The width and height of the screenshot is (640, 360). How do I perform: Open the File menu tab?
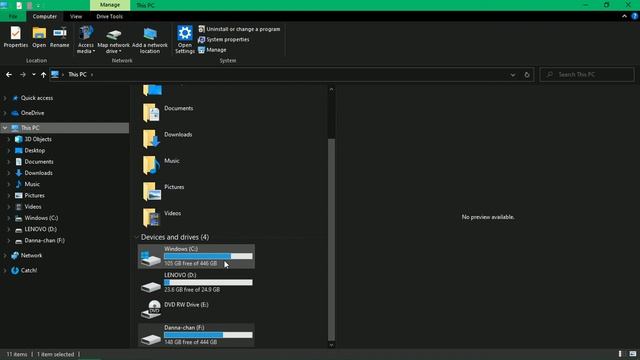[x=13, y=16]
